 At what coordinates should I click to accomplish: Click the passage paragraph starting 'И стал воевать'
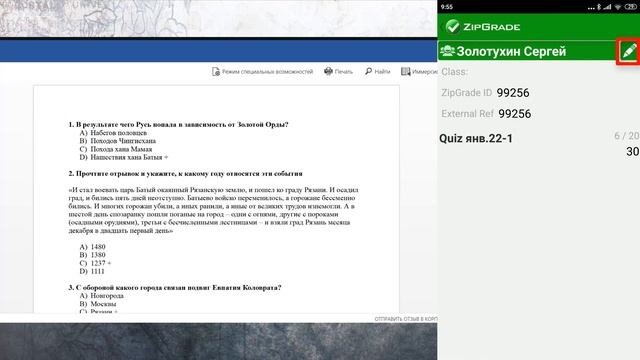point(213,210)
